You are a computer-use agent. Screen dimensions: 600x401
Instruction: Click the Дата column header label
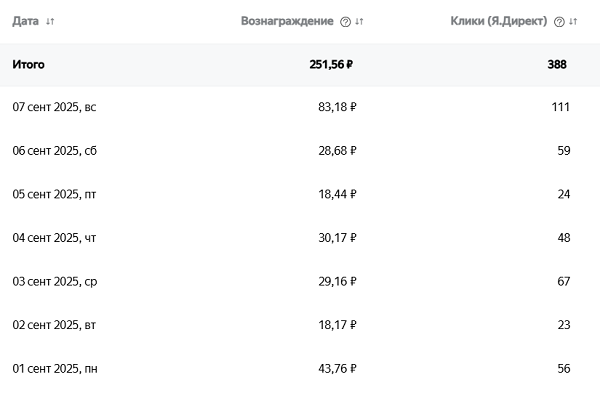[x=26, y=21]
